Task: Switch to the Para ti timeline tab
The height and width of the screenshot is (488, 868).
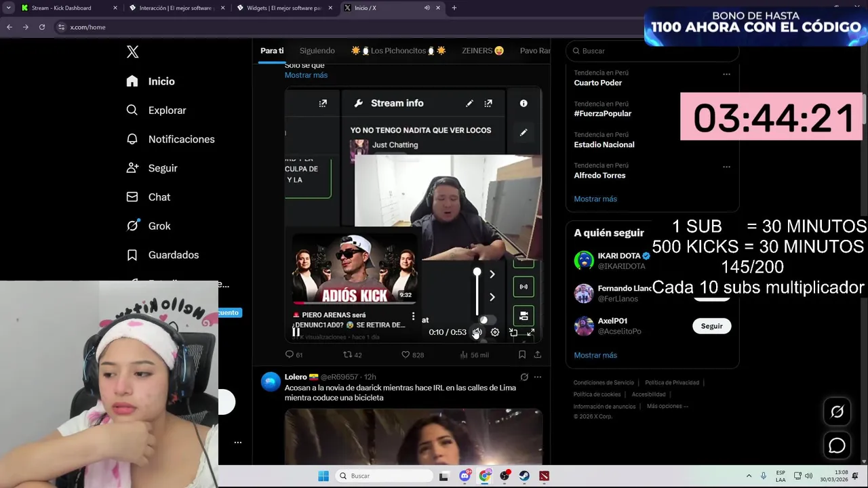Action: click(272, 51)
